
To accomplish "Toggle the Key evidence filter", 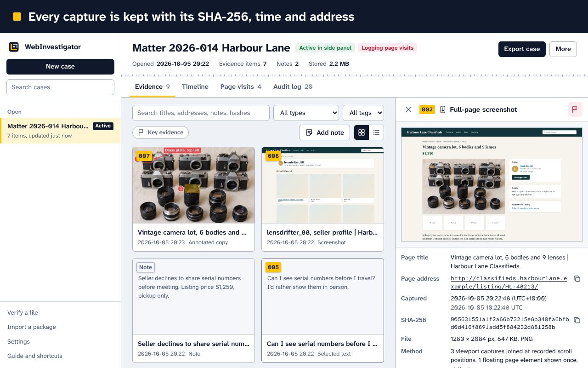I will tap(160, 132).
